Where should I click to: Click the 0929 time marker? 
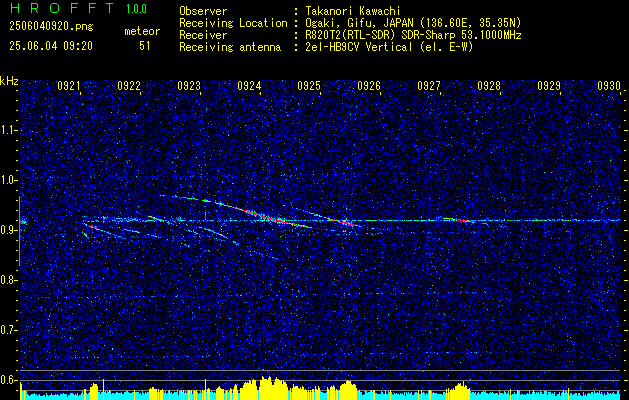tap(549, 86)
